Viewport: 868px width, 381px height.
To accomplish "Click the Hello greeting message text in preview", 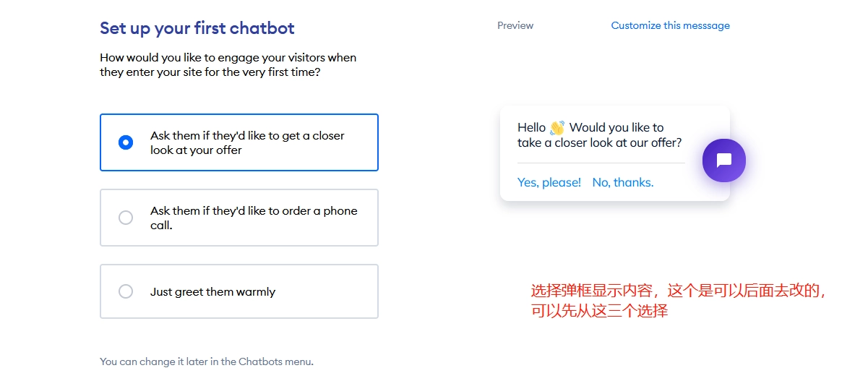I will click(x=600, y=135).
